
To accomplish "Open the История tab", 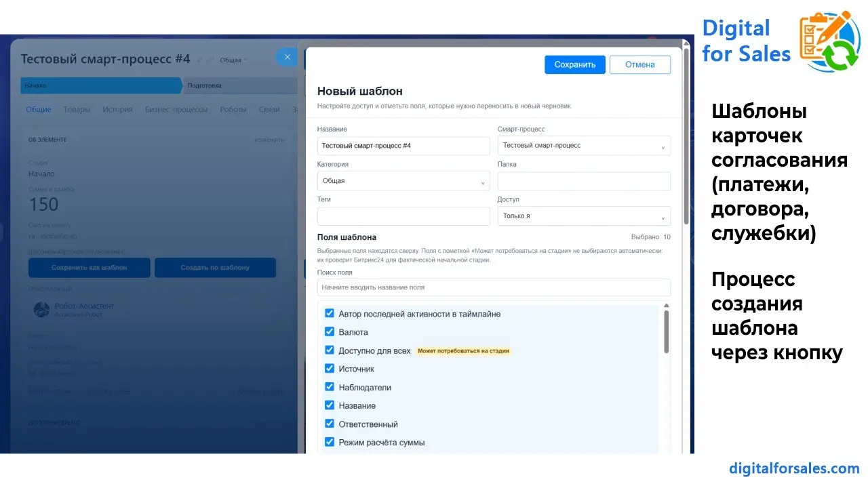I will click(117, 109).
